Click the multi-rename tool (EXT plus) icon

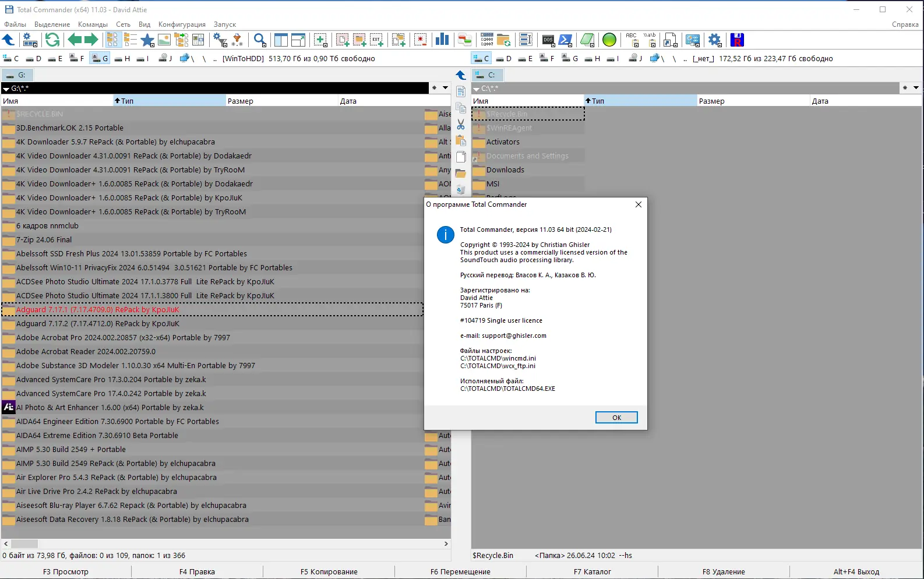pyautogui.click(x=376, y=40)
